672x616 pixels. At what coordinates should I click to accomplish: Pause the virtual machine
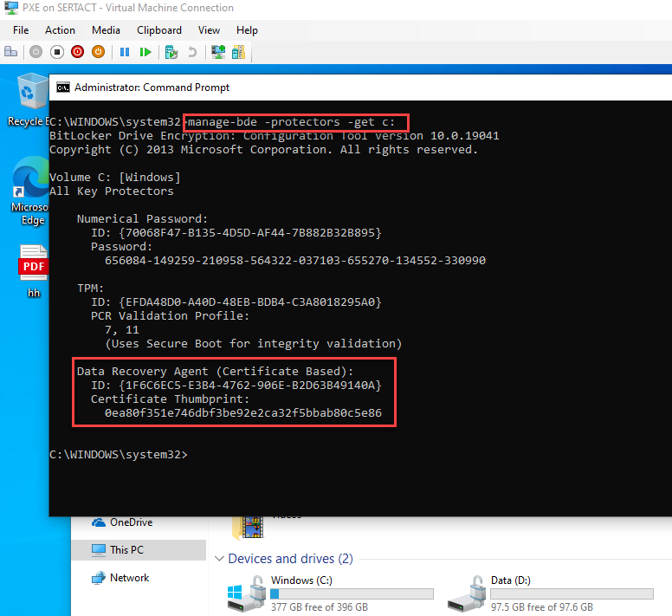[x=125, y=52]
